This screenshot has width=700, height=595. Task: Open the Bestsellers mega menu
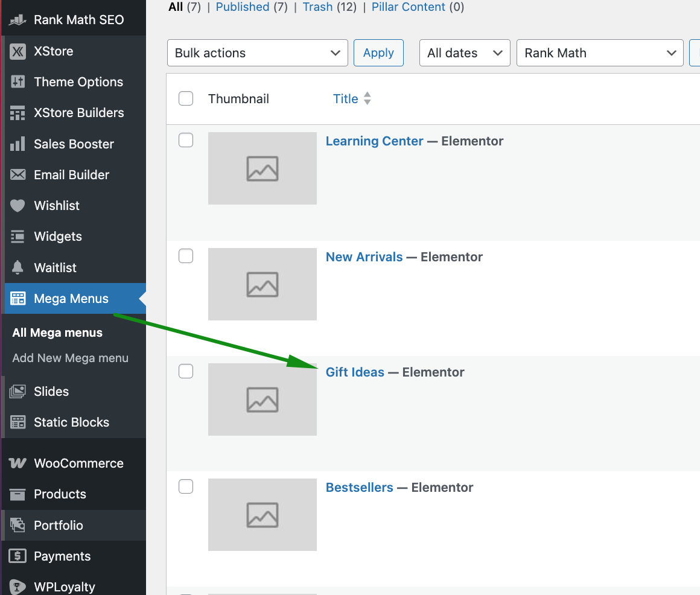coord(360,488)
